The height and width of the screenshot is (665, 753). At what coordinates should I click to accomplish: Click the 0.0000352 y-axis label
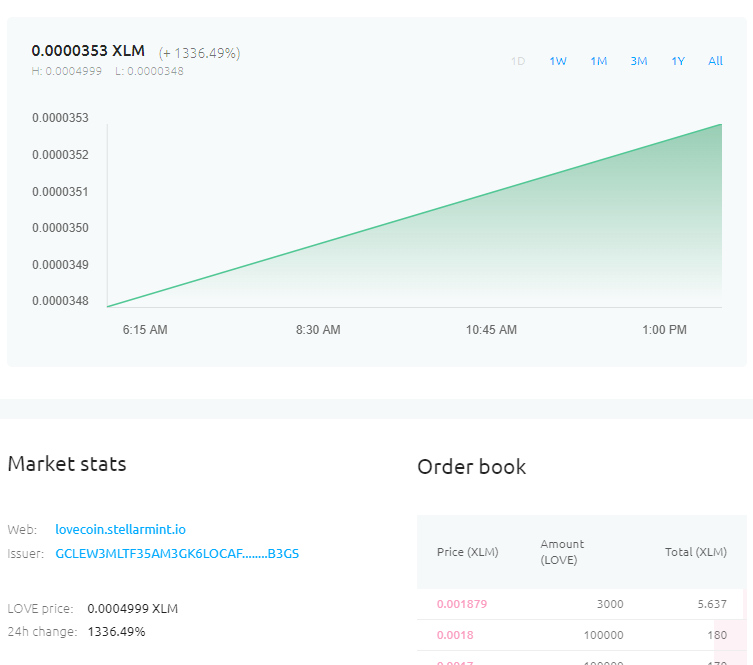click(61, 155)
